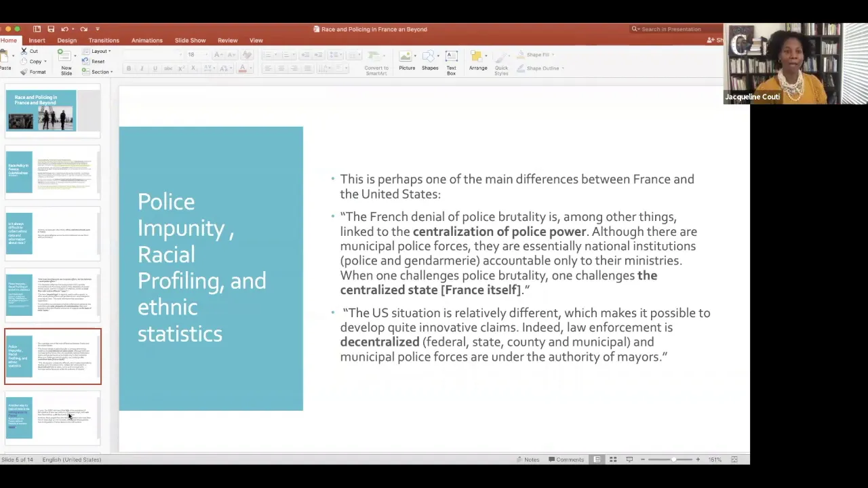Click the Clear Formatting icon
The width and height of the screenshot is (868, 488).
(248, 55)
